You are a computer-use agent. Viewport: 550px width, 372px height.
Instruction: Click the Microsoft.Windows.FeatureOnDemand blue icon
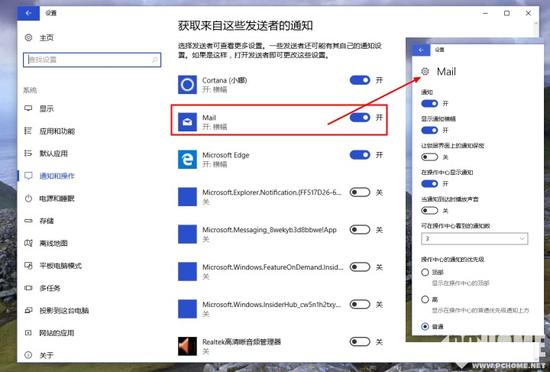pyautogui.click(x=187, y=271)
